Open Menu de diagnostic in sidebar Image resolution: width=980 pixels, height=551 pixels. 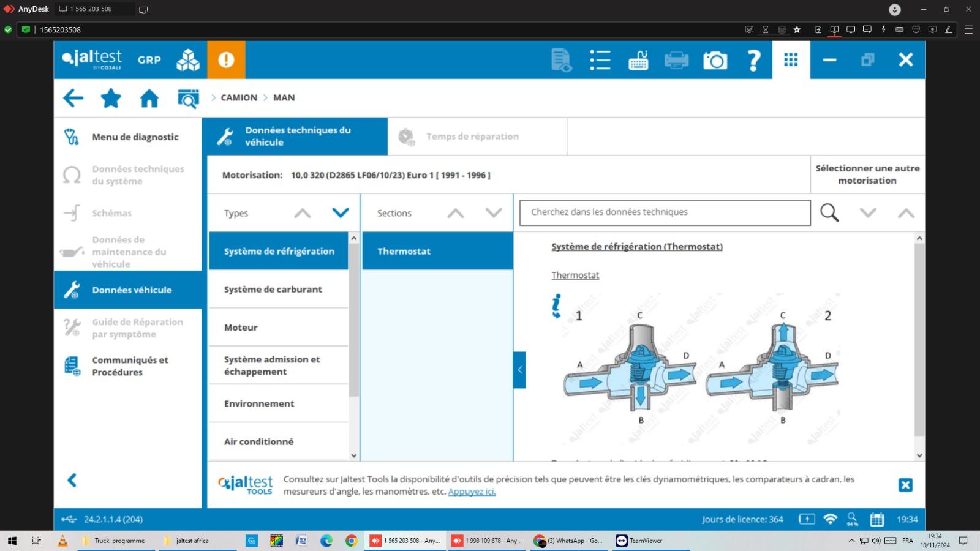(x=135, y=137)
